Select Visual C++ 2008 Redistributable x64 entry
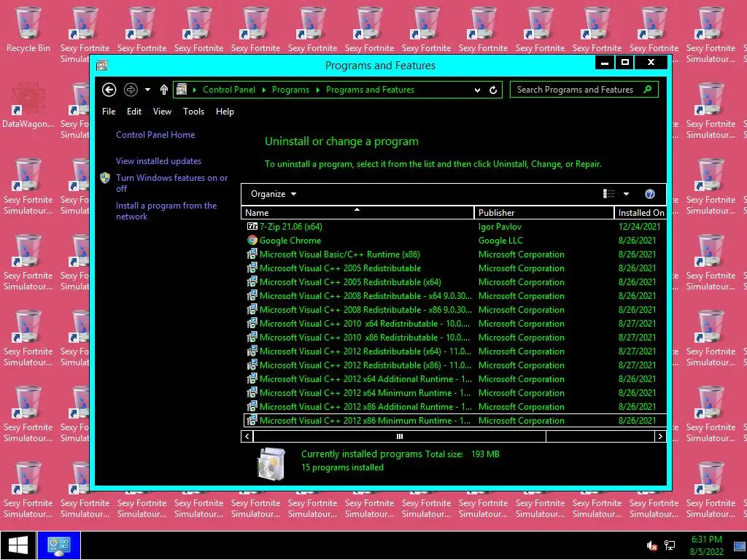 365,296
